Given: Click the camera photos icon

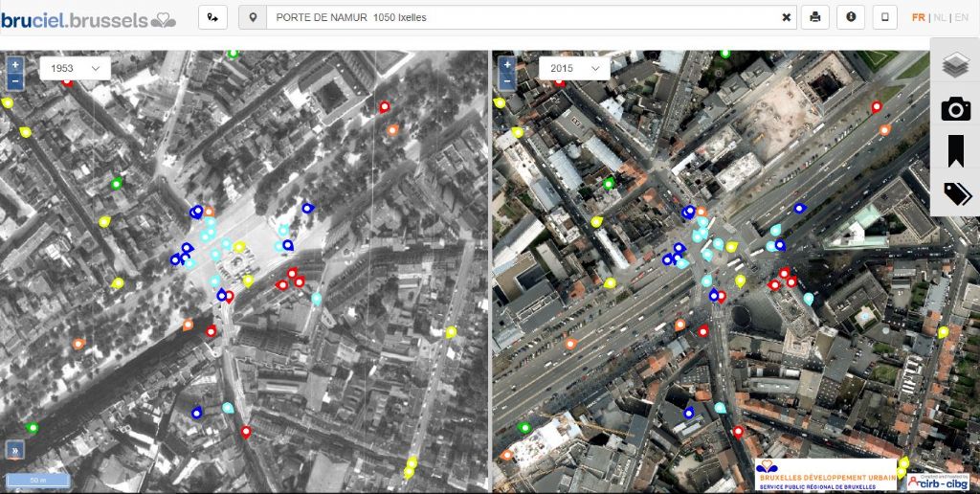Looking at the screenshot, I should point(955,108).
